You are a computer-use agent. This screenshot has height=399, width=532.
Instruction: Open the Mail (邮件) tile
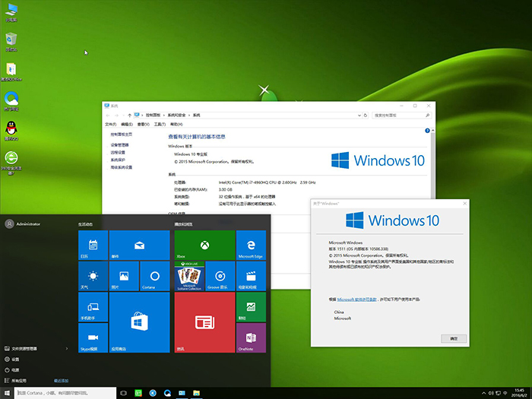point(139,246)
